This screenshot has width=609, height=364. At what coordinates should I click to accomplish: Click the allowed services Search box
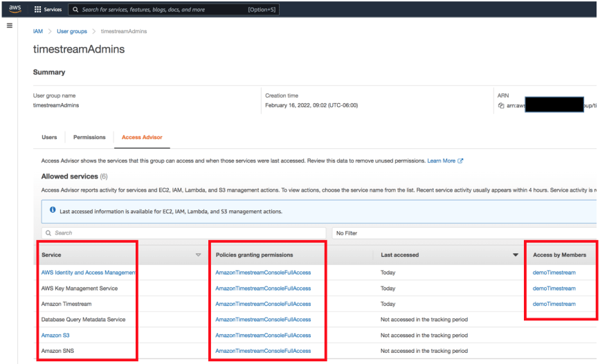point(183,233)
